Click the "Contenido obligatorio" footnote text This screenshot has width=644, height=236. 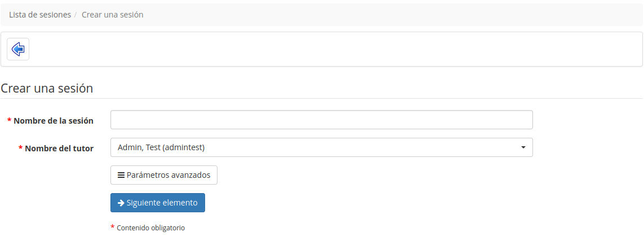(151, 228)
